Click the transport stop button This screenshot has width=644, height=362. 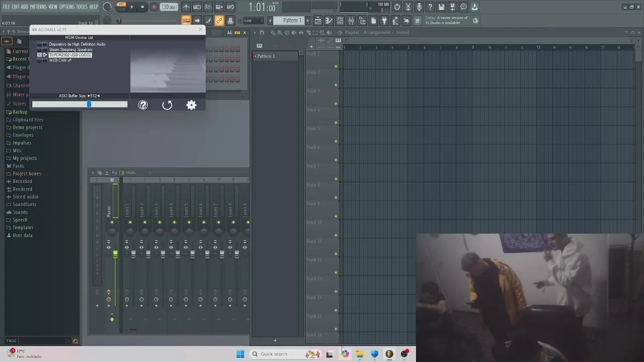click(x=142, y=7)
